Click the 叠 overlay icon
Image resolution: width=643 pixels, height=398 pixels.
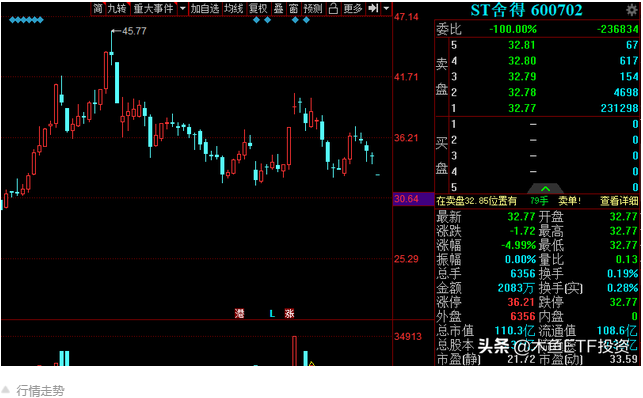279,8
